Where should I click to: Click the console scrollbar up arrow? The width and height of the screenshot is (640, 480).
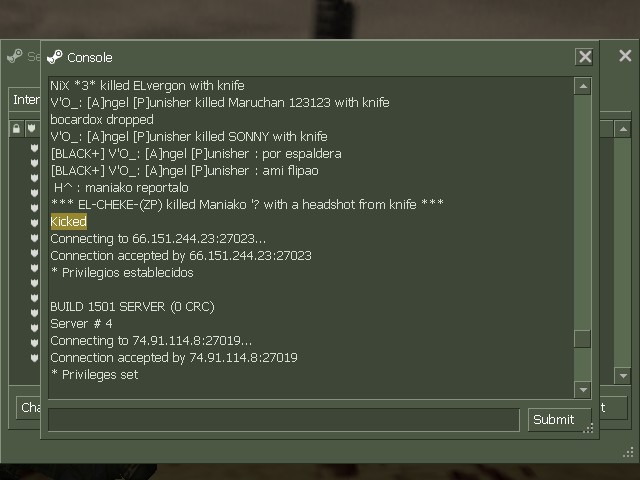(x=582, y=86)
